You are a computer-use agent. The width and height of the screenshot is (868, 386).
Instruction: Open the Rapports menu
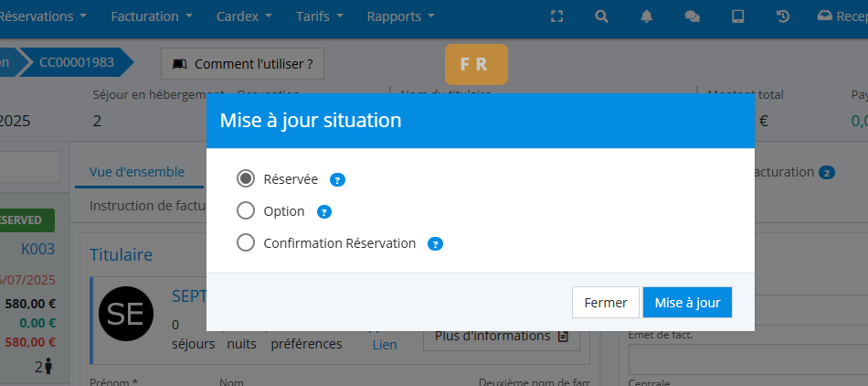(x=400, y=16)
